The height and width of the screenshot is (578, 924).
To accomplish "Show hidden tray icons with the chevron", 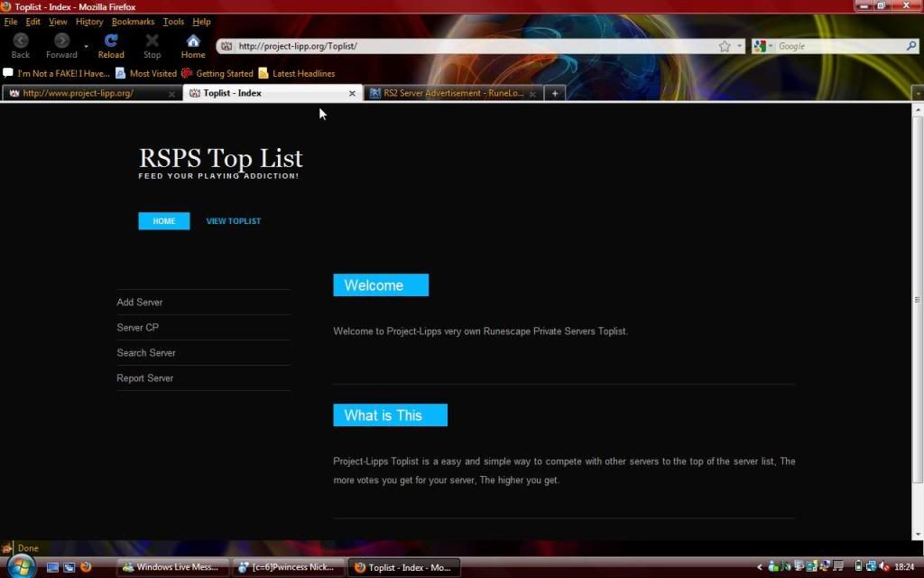I will coord(760,567).
